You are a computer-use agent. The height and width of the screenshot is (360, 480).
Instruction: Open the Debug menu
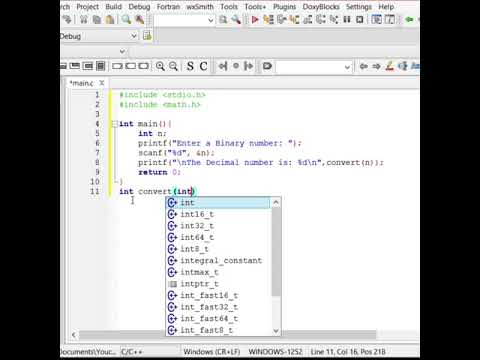point(139,7)
